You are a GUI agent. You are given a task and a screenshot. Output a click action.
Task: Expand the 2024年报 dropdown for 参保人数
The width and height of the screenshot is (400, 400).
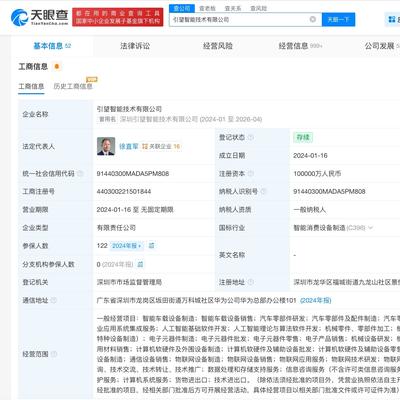pyautogui.click(x=127, y=246)
